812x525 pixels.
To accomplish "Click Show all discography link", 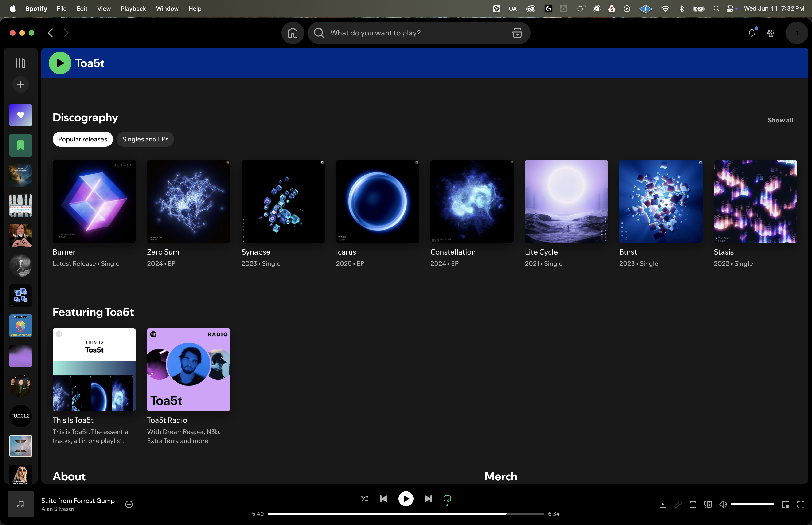I will point(780,120).
